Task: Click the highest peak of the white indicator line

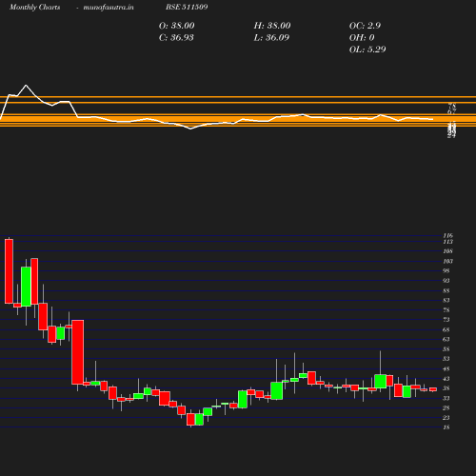Action: pos(26,85)
